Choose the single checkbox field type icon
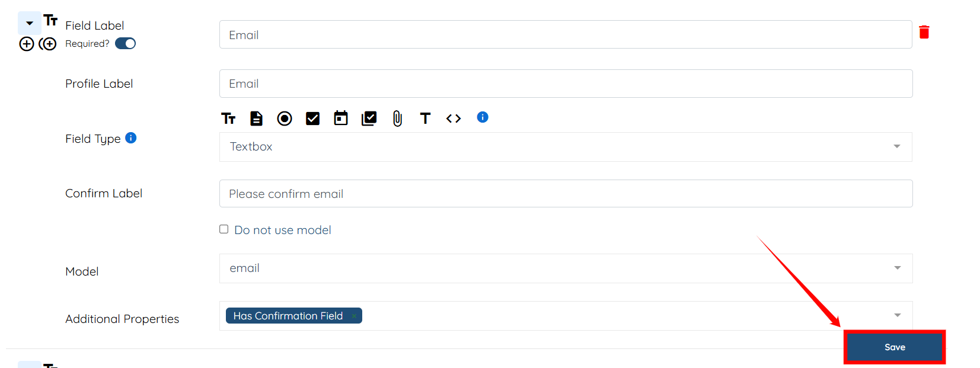The height and width of the screenshot is (368, 980). click(x=312, y=119)
